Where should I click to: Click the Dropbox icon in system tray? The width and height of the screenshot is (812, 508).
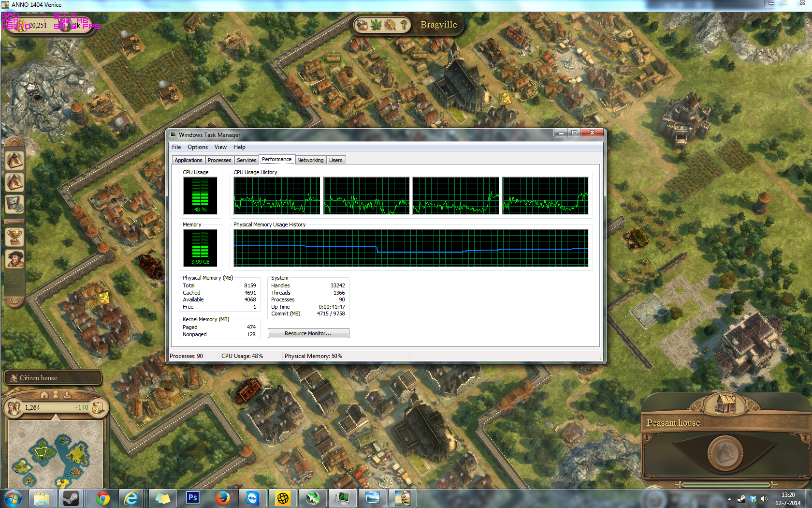pyautogui.click(x=753, y=499)
